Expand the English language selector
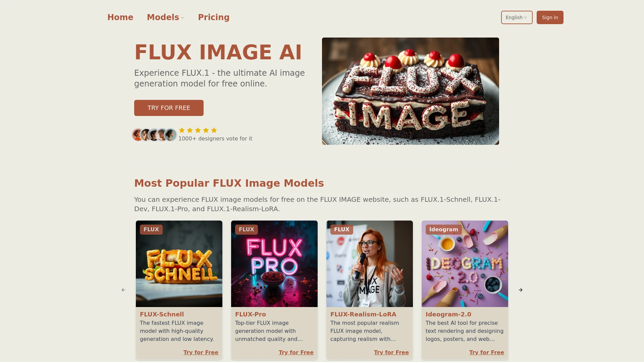Screen dimensions: 644x362 [x=517, y=17]
